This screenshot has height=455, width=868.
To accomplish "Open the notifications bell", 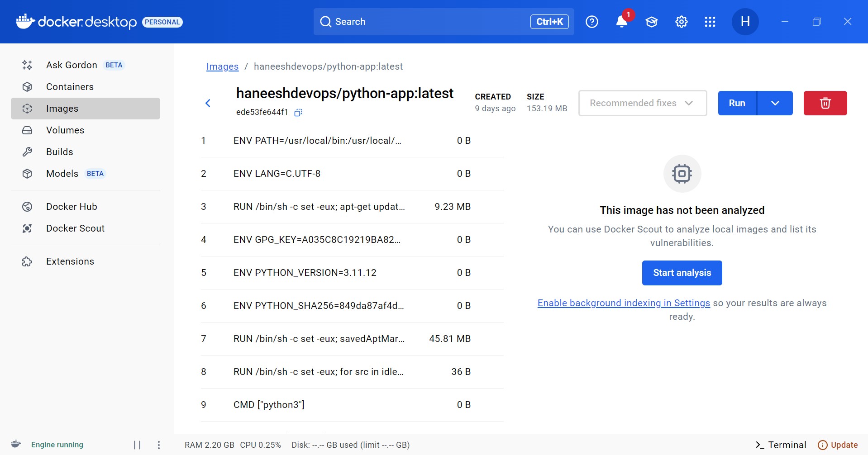I will (621, 22).
